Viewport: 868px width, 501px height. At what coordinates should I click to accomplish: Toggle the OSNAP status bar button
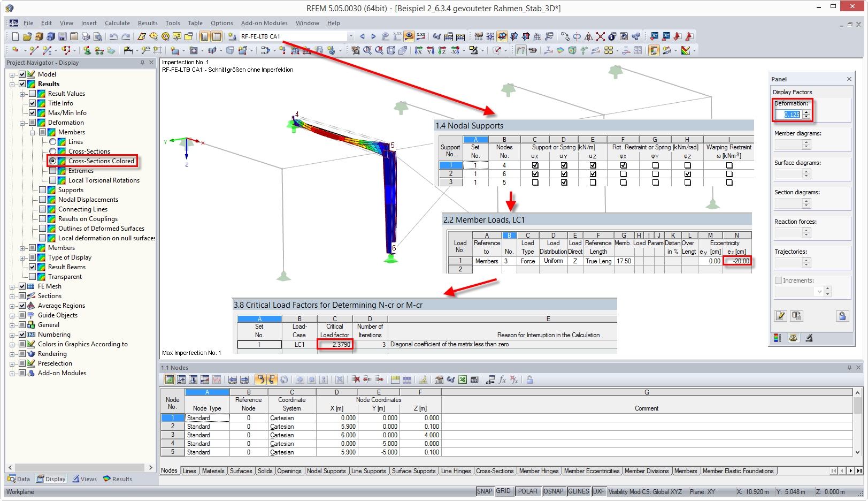tap(554, 491)
